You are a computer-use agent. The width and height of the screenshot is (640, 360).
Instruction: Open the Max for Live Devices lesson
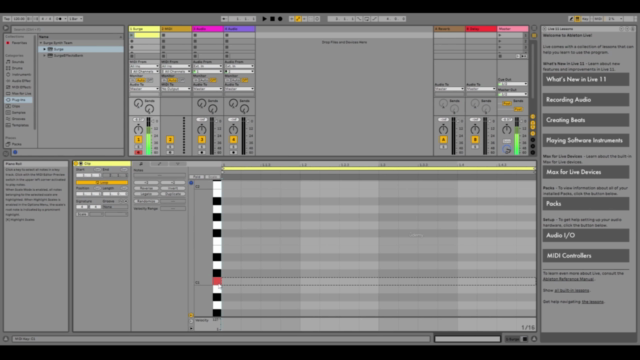pos(586,172)
